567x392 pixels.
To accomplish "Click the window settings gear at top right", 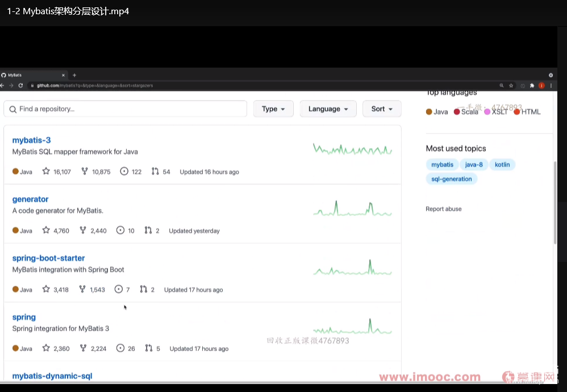I will point(551,75).
